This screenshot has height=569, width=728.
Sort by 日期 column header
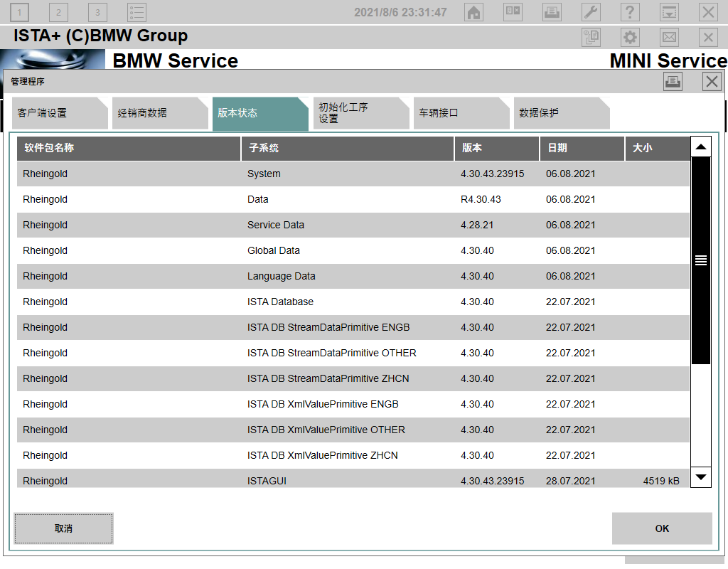pos(582,148)
